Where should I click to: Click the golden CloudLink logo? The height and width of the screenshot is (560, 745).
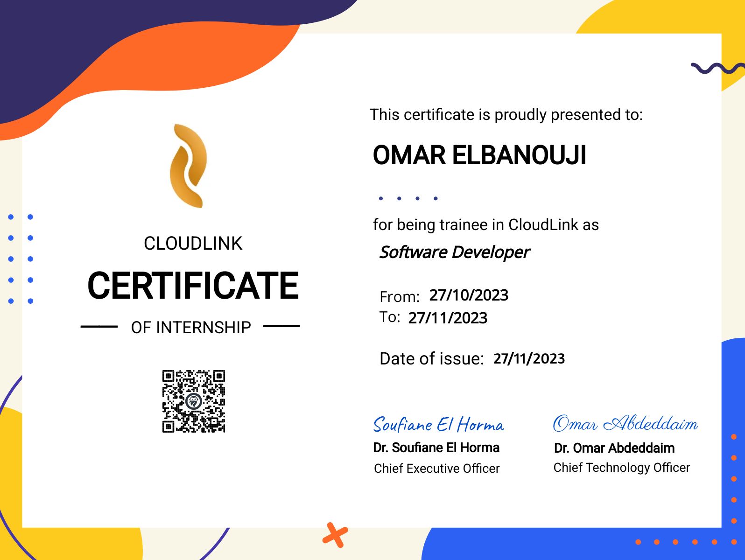[x=188, y=166]
